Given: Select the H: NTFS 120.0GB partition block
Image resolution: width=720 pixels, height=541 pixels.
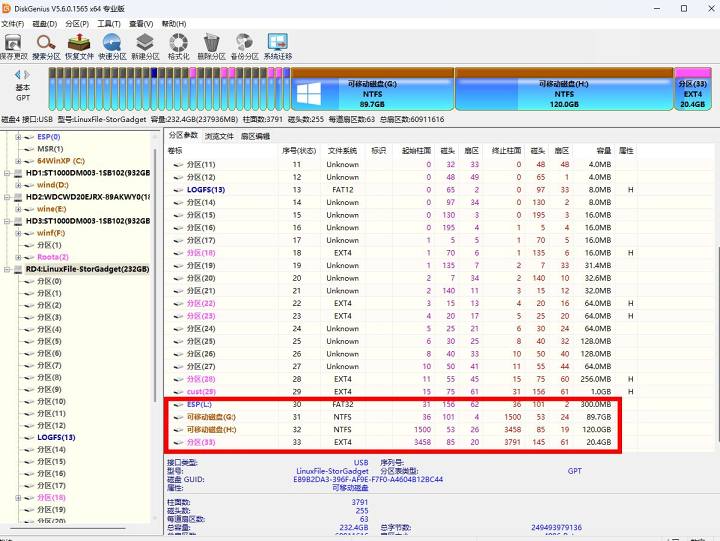Looking at the screenshot, I should [564, 90].
